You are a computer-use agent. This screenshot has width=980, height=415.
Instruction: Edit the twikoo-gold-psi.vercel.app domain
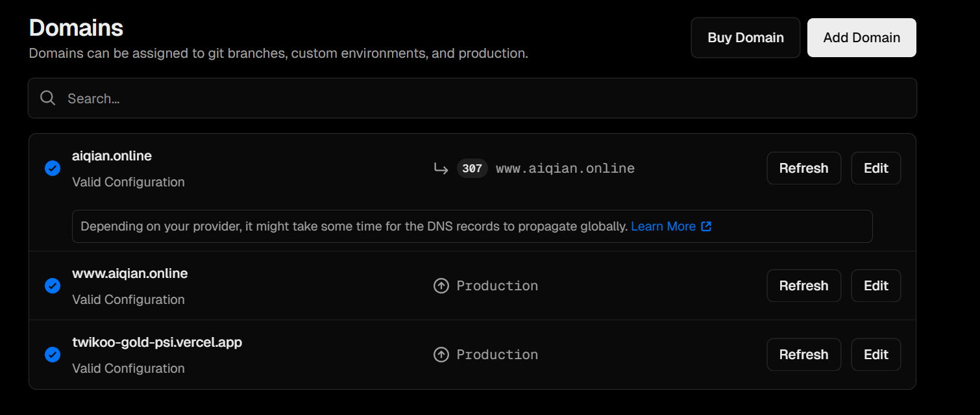click(x=876, y=355)
